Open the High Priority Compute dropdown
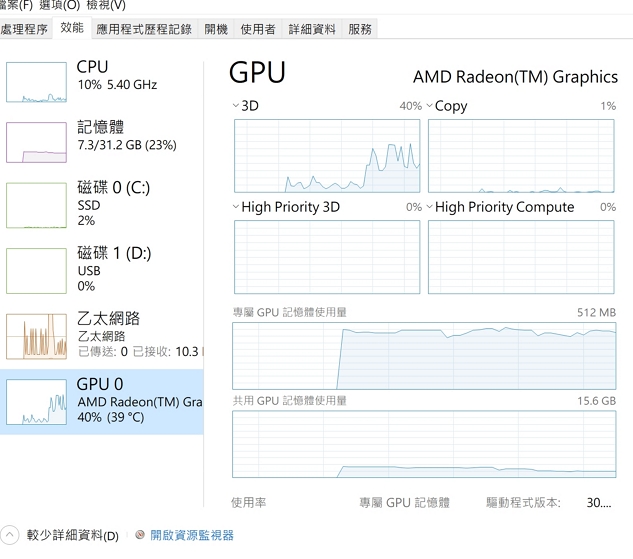 coord(430,207)
